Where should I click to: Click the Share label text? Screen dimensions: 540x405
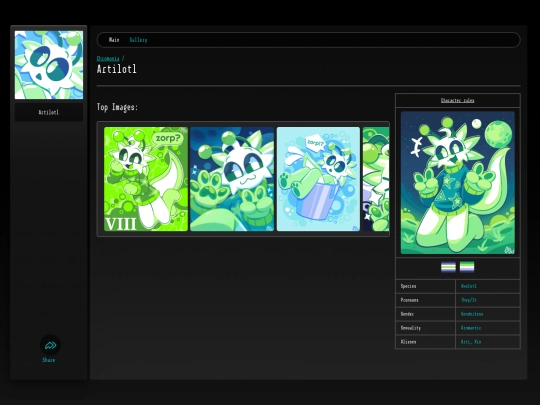point(49,360)
